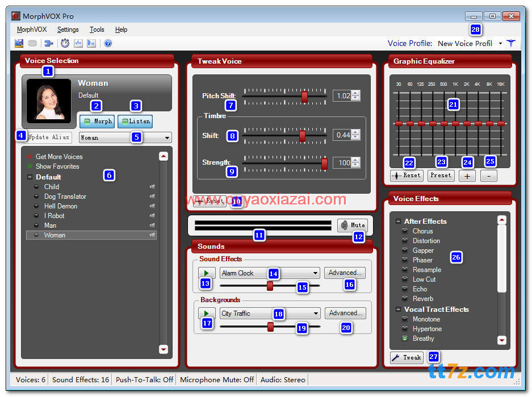The width and height of the screenshot is (532, 397).
Task: Click the level bars icon beside Hell Demon
Action: point(152,206)
